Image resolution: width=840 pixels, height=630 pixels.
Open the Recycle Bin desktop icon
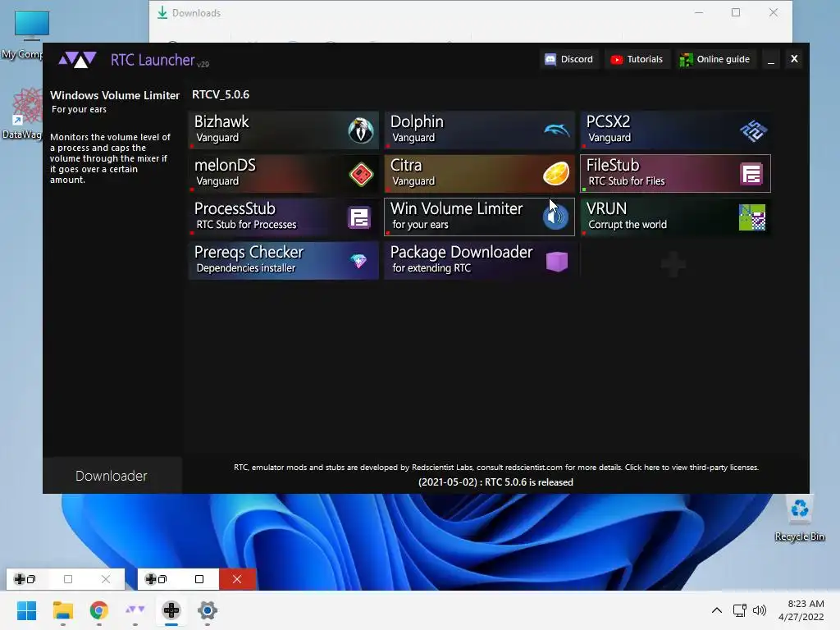click(799, 518)
